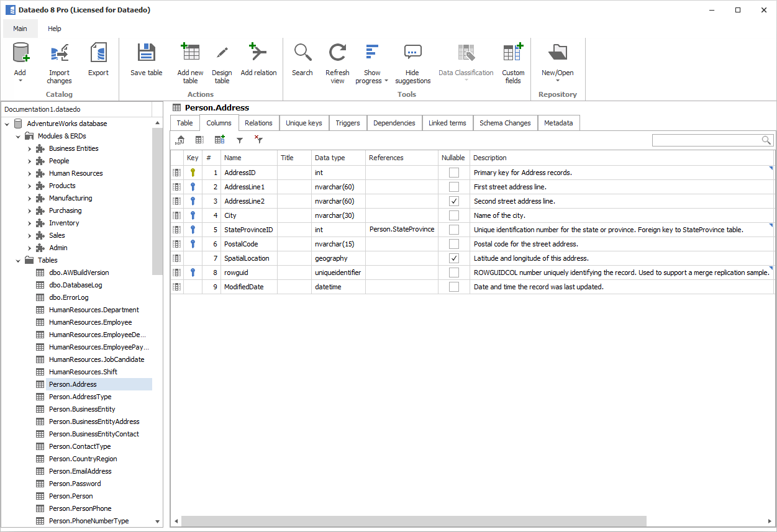Click Add new table icon
This screenshot has height=532, width=777.
point(190,54)
